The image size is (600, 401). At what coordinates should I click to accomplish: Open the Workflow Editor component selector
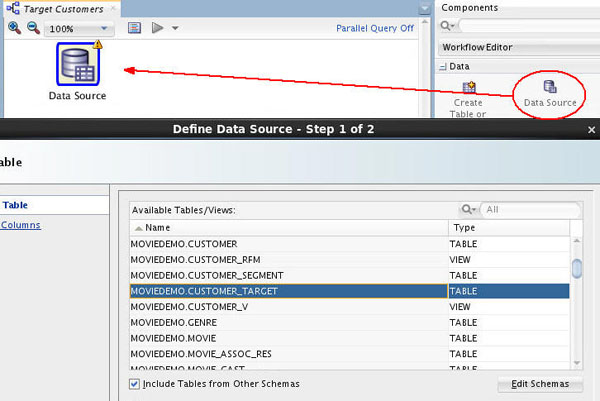coord(519,47)
